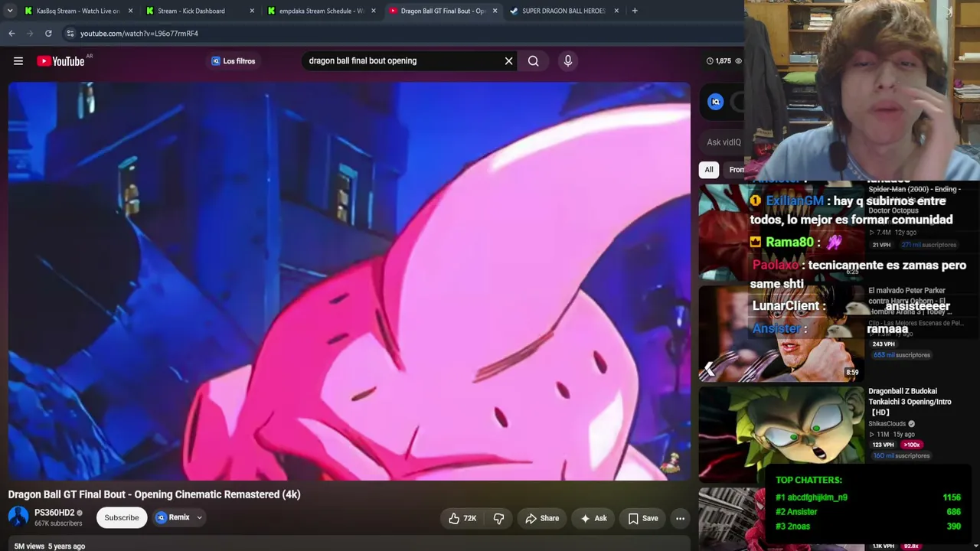Close the 'empdaka Stream Schedule' tab
Screen dimensions: 980x551
click(374, 11)
